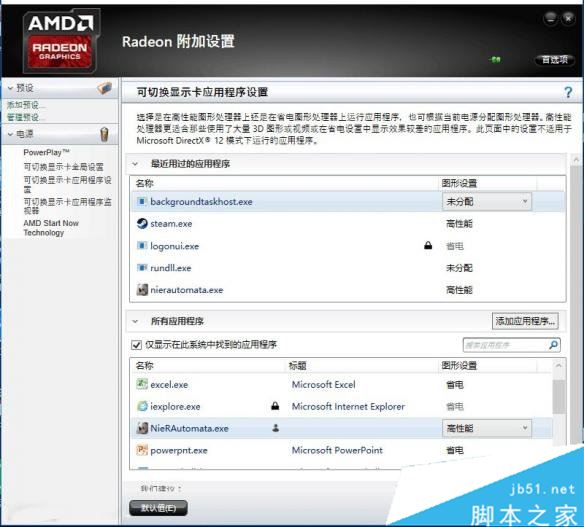Click the search magnifier icon
Screen dimensions: 584x527
(553, 345)
